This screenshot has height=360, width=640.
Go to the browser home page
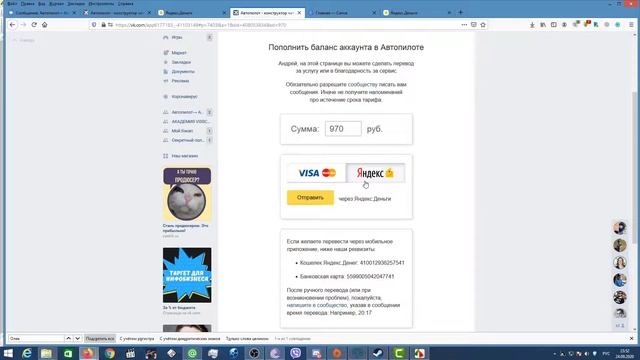[x=44, y=25]
